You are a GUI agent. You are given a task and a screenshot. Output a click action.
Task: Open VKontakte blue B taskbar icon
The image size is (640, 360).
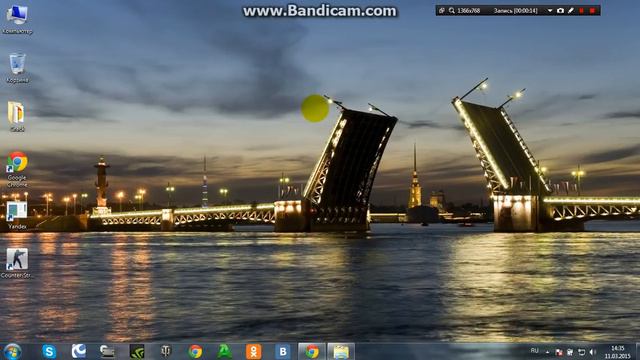(x=282, y=351)
